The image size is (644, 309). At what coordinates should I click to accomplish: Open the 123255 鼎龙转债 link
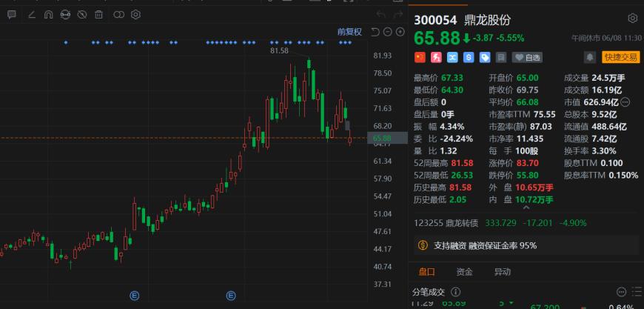point(446,223)
